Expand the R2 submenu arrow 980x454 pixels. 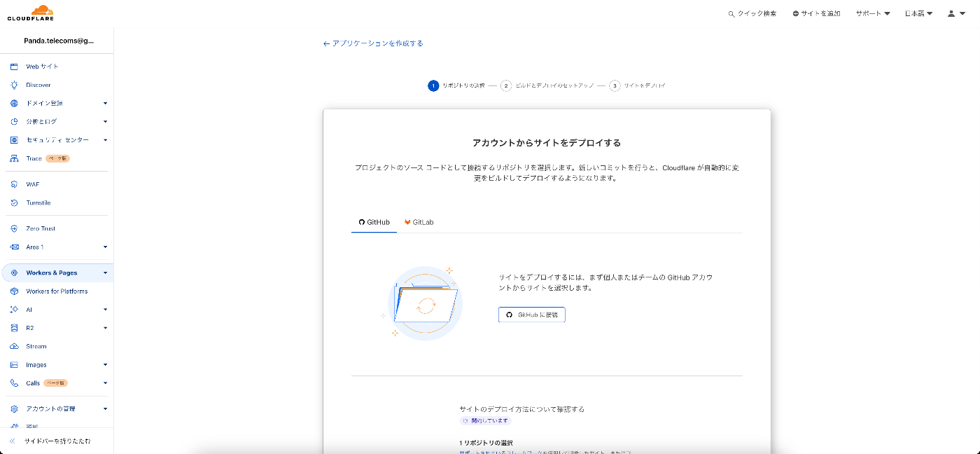105,328
